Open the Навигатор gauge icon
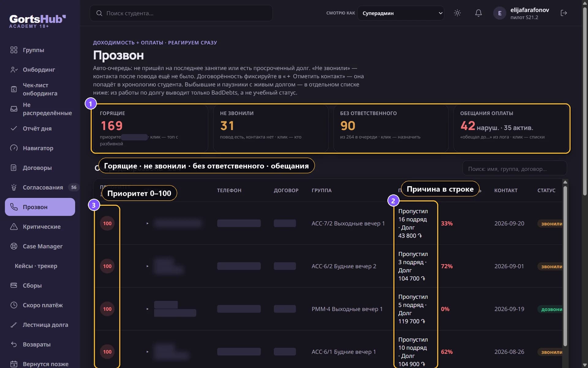 point(14,148)
